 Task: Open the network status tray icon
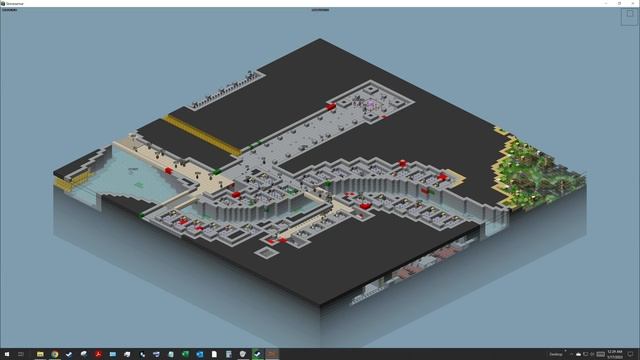tap(585, 354)
